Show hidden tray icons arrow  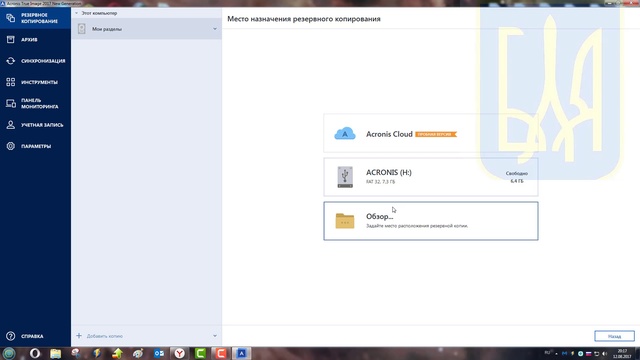pos(556,353)
